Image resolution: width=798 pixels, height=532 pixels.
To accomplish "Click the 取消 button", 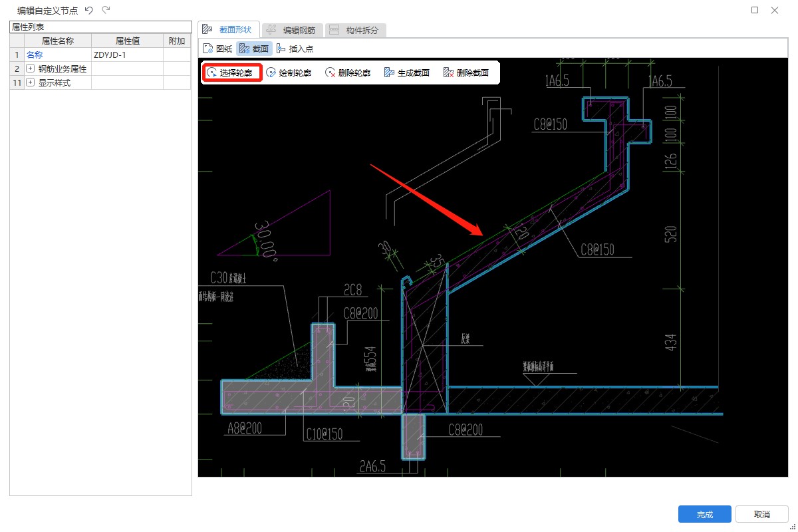I will [762, 514].
